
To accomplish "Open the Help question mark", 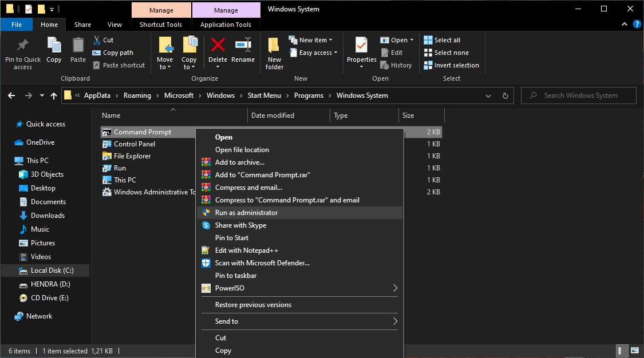I will click(x=637, y=24).
